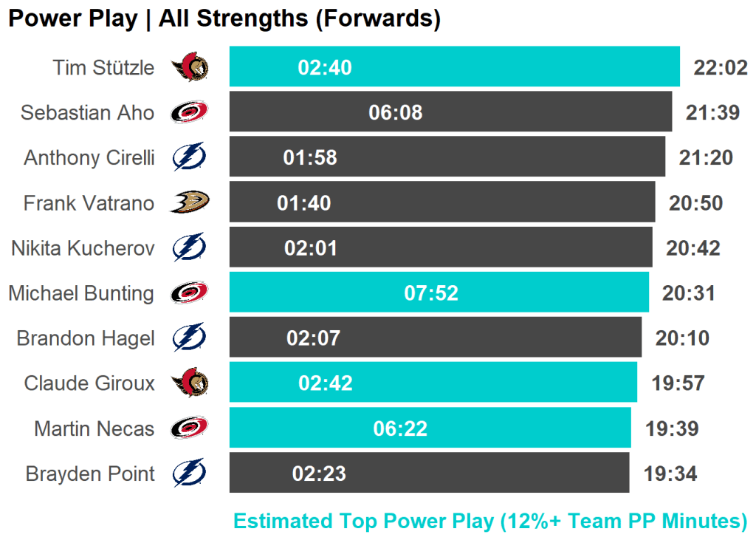Screen dimensions: 756x540
Task: Select Sebastian Aho's dark gray bar
Action: (x=450, y=112)
